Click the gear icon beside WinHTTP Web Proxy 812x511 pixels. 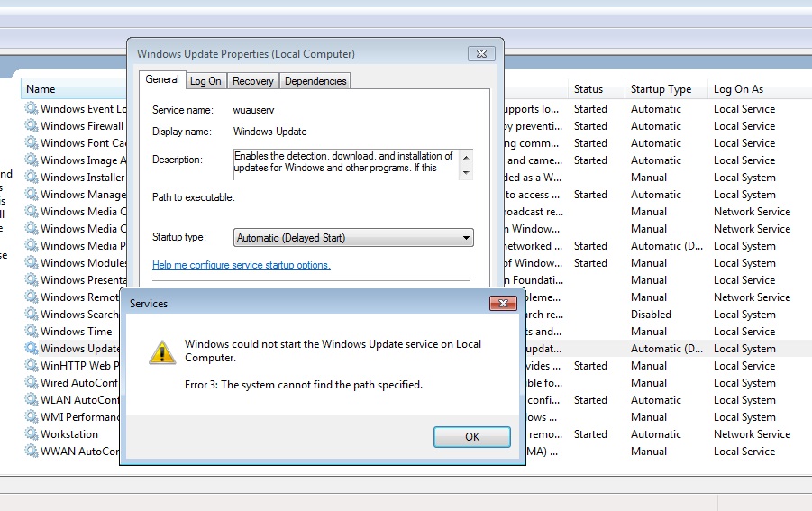pos(32,366)
